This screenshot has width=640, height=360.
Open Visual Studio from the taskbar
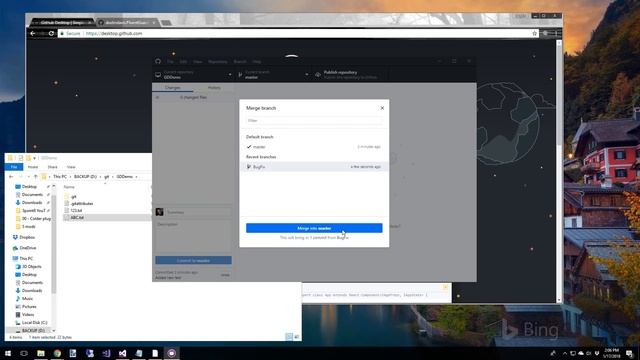[122, 353]
